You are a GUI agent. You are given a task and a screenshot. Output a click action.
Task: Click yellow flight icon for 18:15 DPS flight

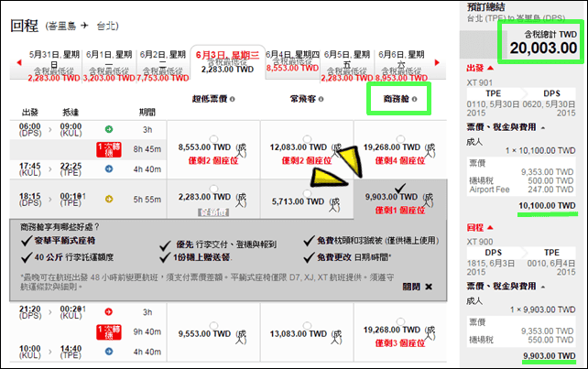point(109,199)
